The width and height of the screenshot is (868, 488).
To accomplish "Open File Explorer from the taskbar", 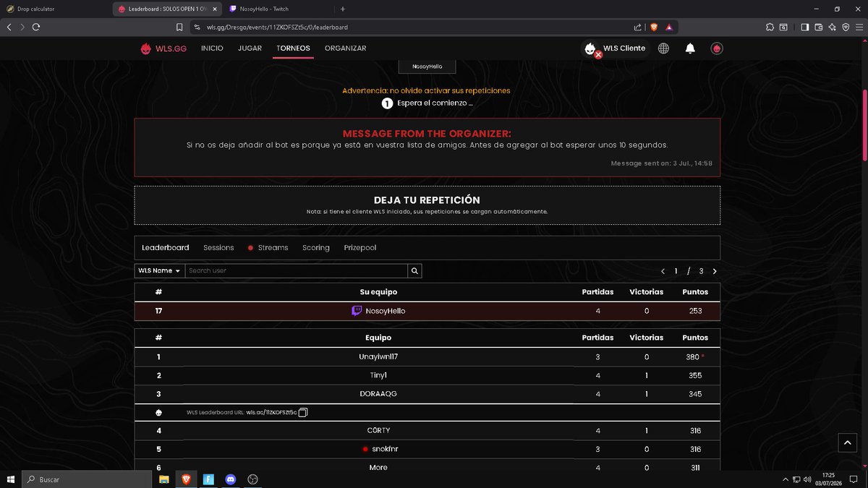I will (164, 479).
